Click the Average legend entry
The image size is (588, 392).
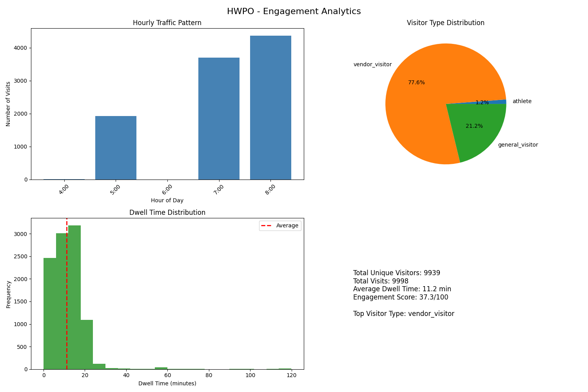coord(287,226)
